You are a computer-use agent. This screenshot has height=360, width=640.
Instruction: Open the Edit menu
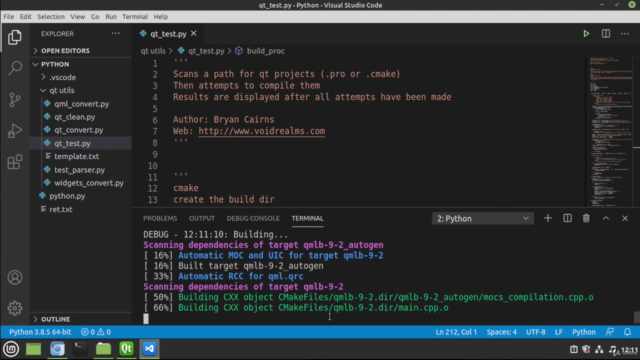(x=25, y=17)
